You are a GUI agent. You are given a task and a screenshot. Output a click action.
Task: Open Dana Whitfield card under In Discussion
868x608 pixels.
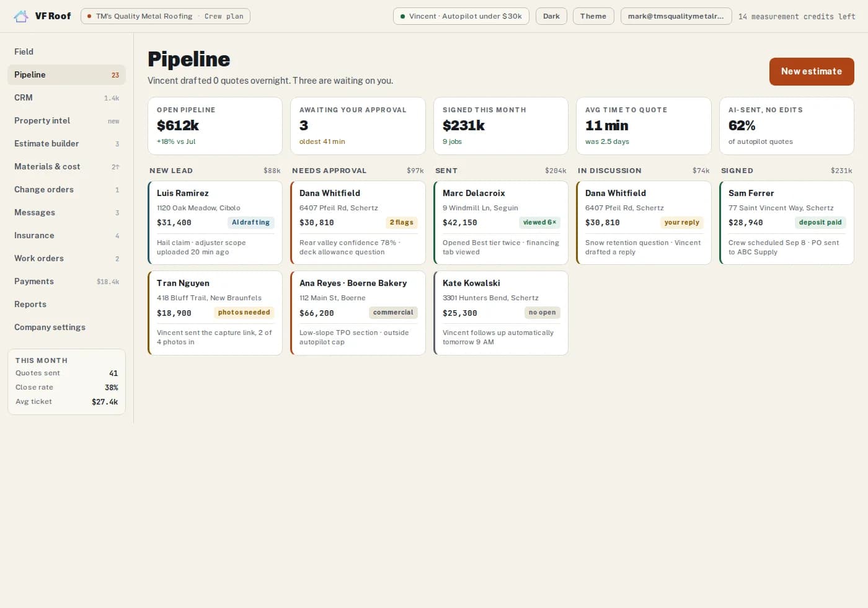(644, 223)
